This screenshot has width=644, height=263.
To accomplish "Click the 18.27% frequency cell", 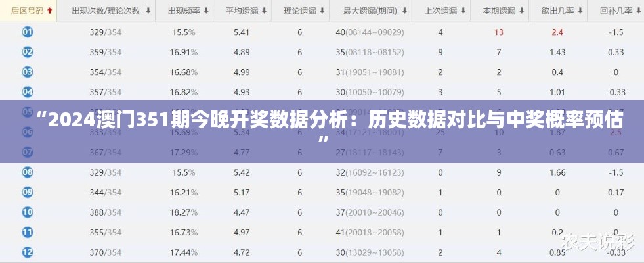I will (x=184, y=212).
